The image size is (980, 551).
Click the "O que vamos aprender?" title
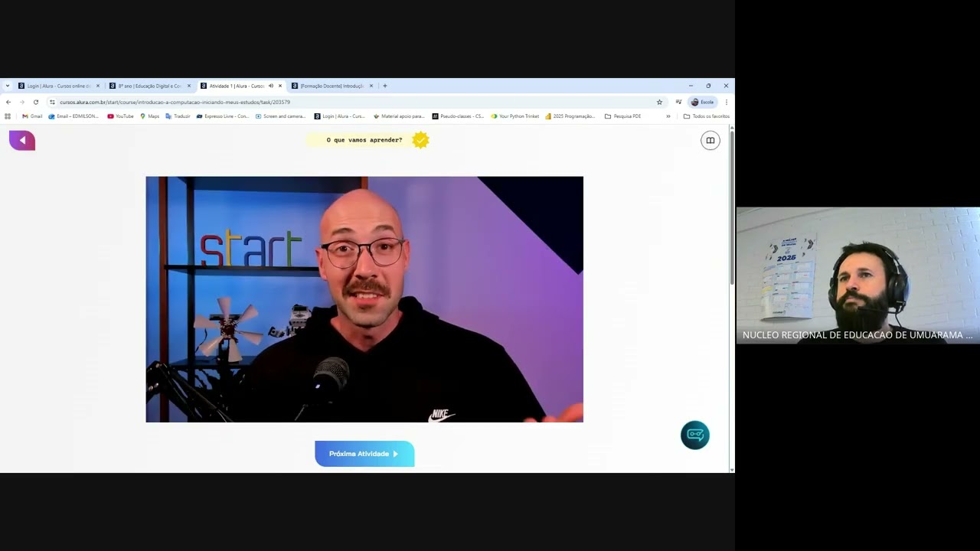point(364,140)
